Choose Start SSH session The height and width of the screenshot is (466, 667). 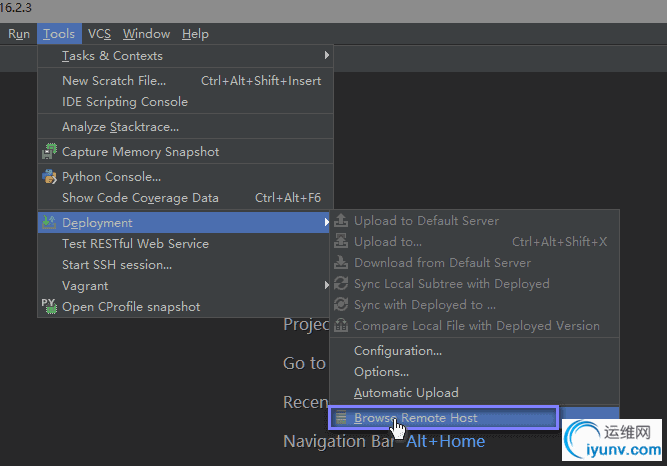point(117,265)
